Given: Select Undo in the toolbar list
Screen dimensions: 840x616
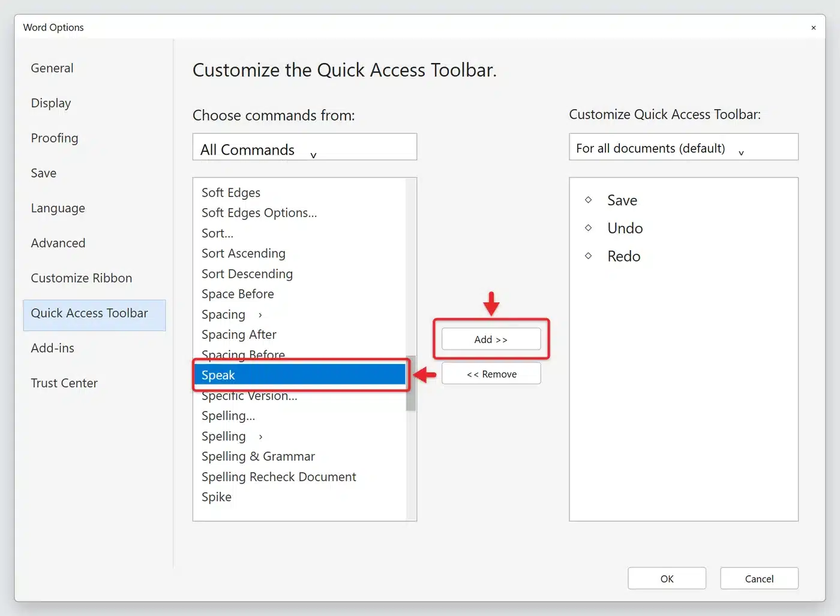Looking at the screenshot, I should 625,229.
